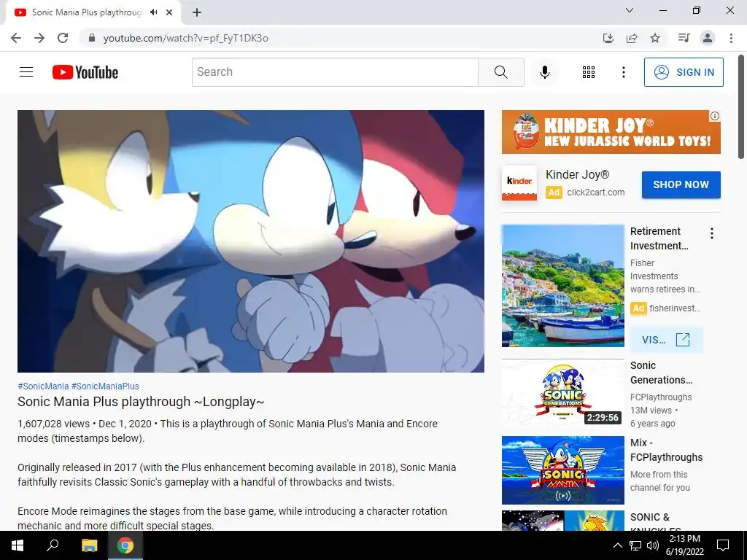Click the SONIC & KNUCKLES video title
747x560 pixels.
click(656, 522)
